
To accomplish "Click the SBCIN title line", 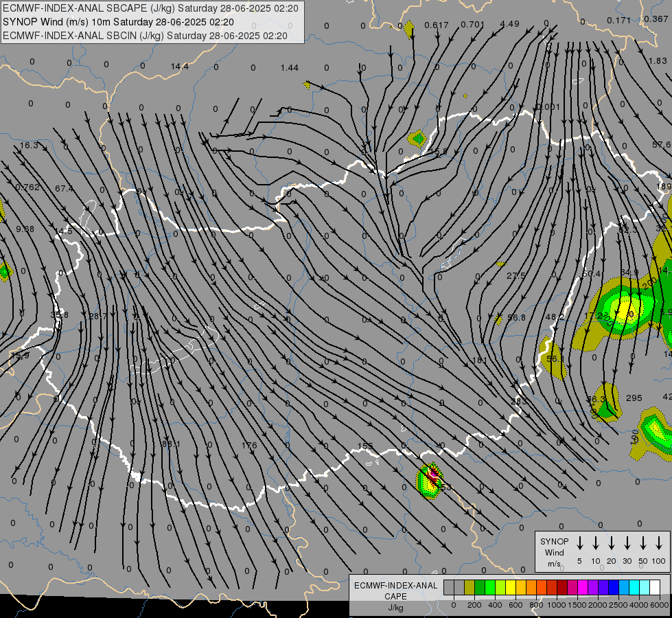I will pyautogui.click(x=145, y=36).
